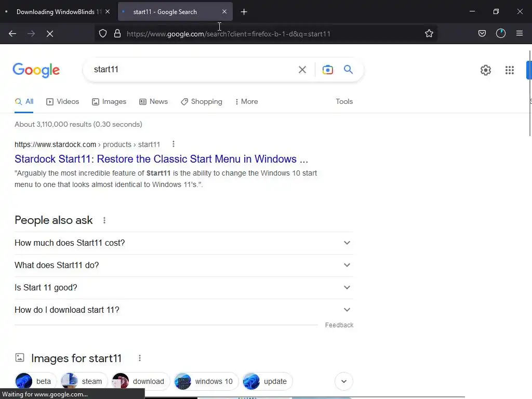
Task: Switch to the Downloading WindowBlinds tab
Action: pos(56,11)
